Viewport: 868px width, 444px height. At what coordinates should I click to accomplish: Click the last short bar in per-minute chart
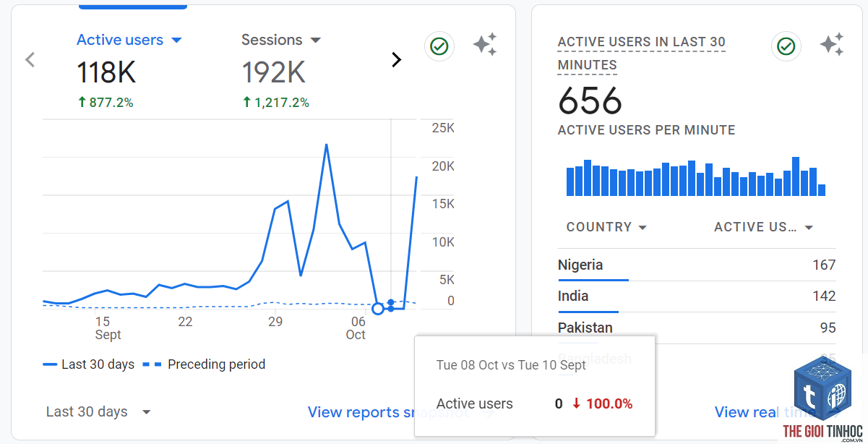[x=822, y=190]
